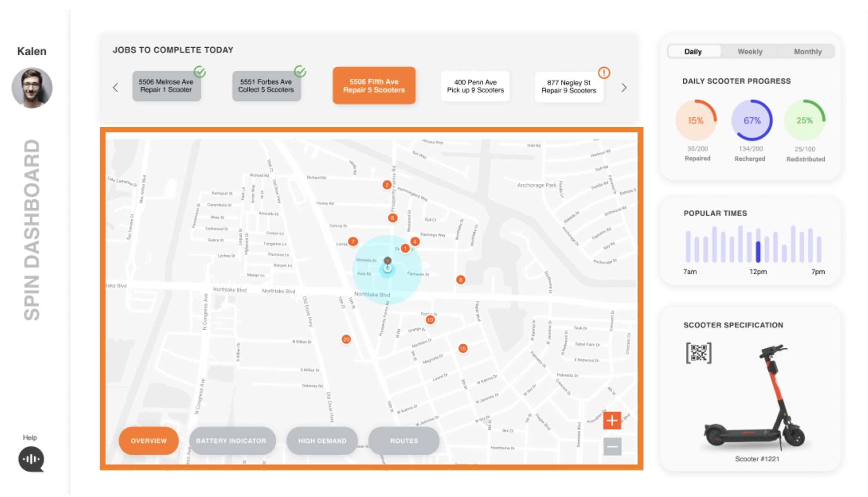The width and height of the screenshot is (868, 497).
Task: Select the Overview map tab
Action: point(148,440)
